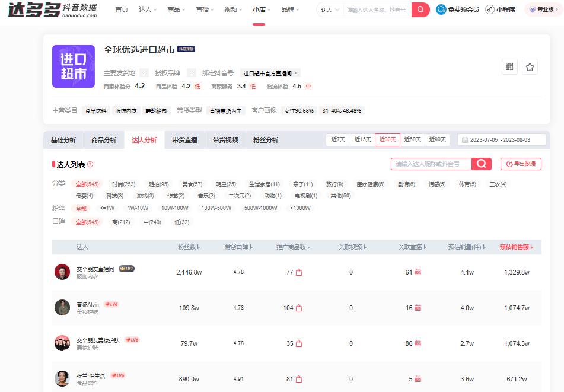Click the 小程序 mini-program icon in the header
Screen dimensions: 564x392
click(x=489, y=10)
